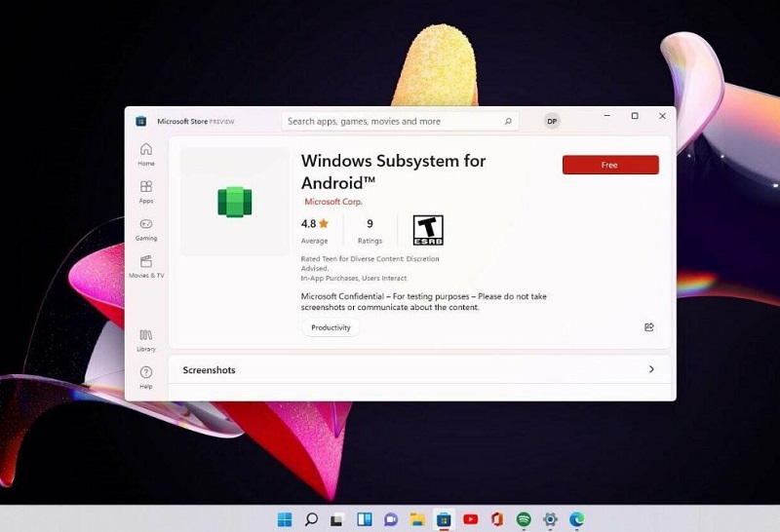Open the Windows Start menu on taskbar
780x532 pixels.
click(x=285, y=519)
